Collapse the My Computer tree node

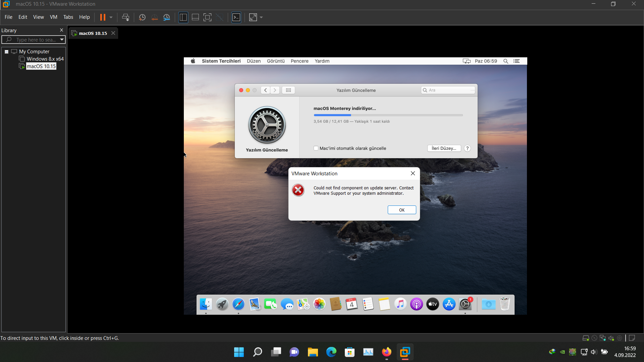coord(6,52)
